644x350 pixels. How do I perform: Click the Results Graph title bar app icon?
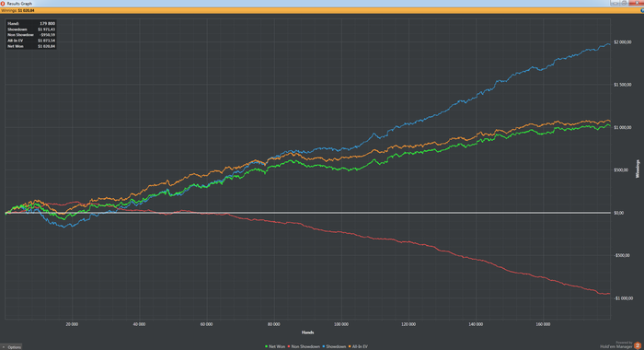pyautogui.click(x=3, y=4)
